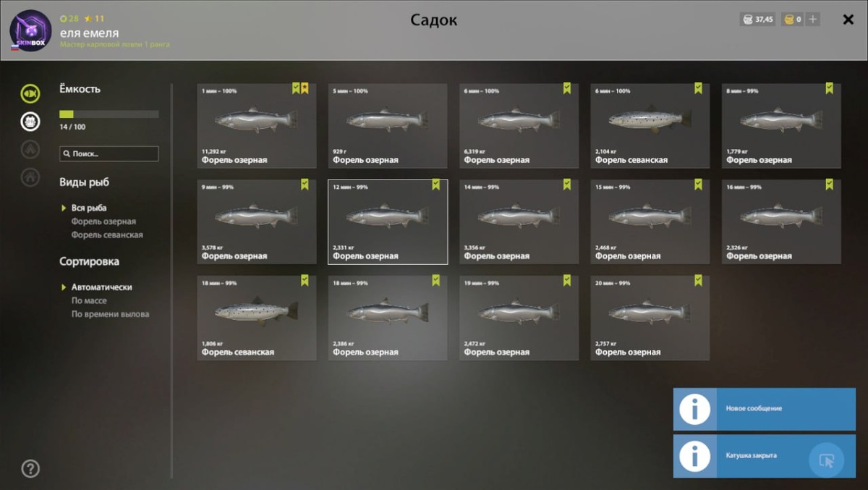Open the help question mark icon
This screenshot has height=490, width=868.
(30, 469)
